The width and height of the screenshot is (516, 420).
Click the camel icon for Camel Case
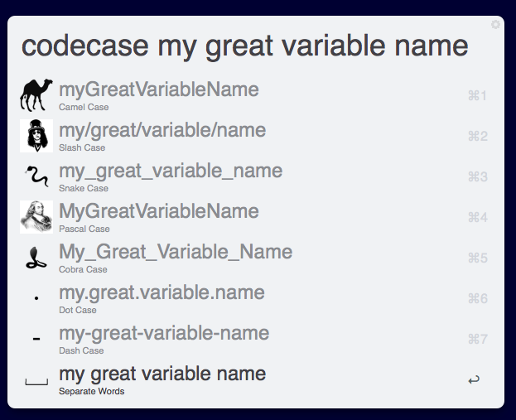pyautogui.click(x=36, y=95)
